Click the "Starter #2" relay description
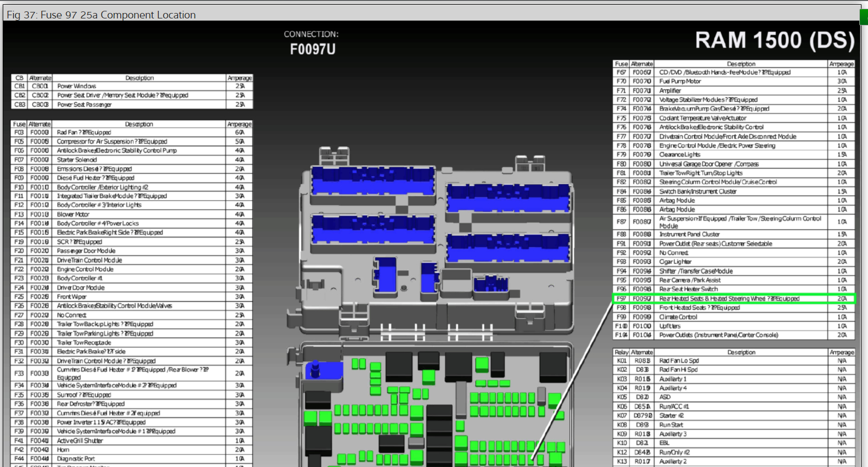This screenshot has height=467, width=868. [671, 416]
